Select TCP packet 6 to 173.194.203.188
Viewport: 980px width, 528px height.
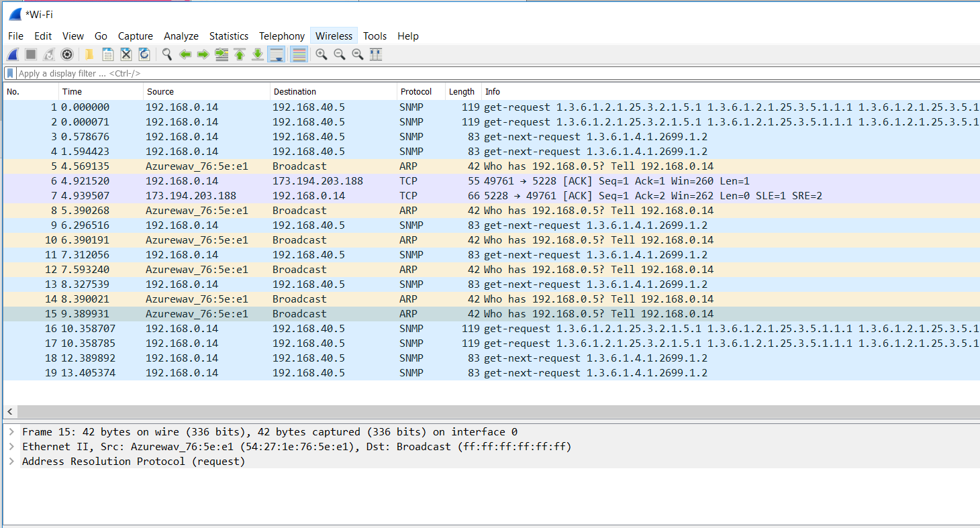pos(491,181)
